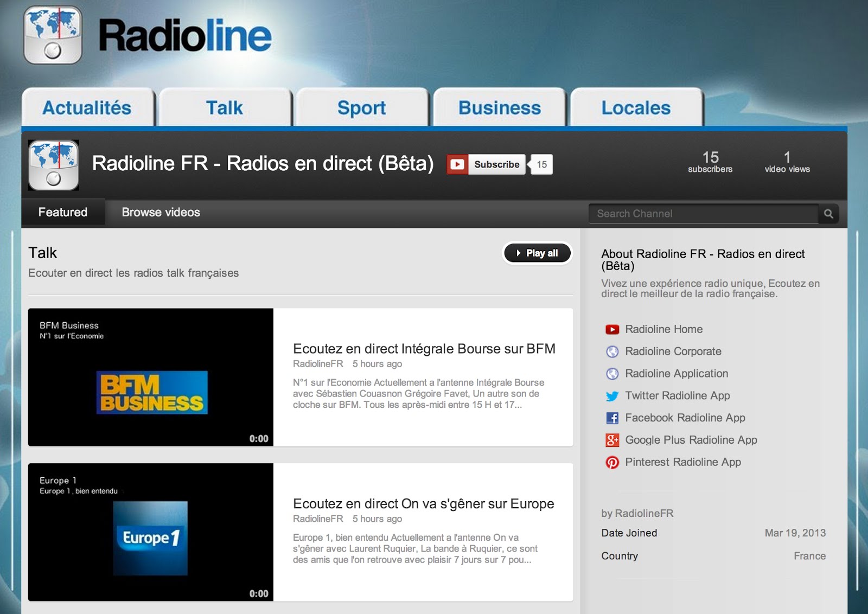Image resolution: width=868 pixels, height=614 pixels.
Task: Click the Twitter bird icon
Action: coord(612,396)
